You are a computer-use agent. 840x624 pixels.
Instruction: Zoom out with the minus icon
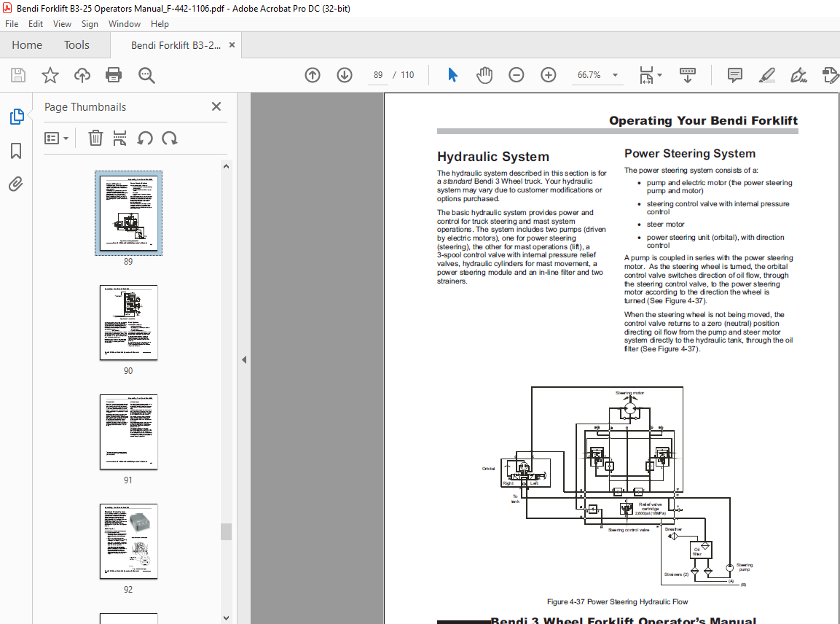pyautogui.click(x=517, y=75)
